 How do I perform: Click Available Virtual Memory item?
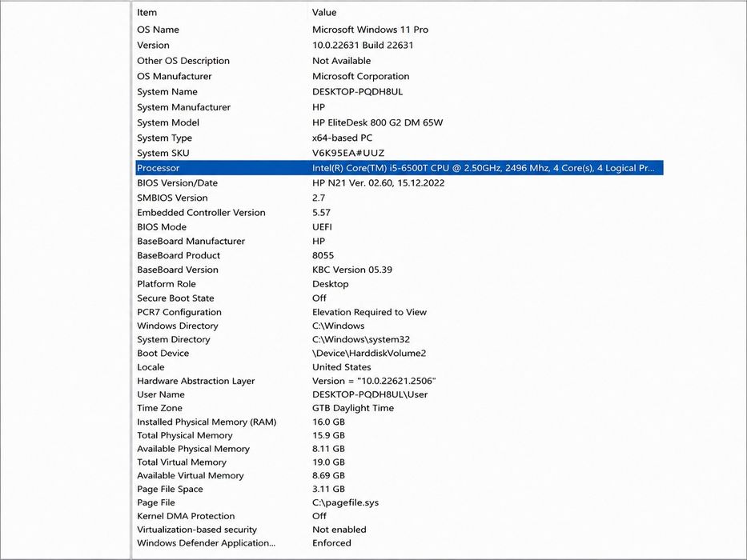click(x=190, y=475)
